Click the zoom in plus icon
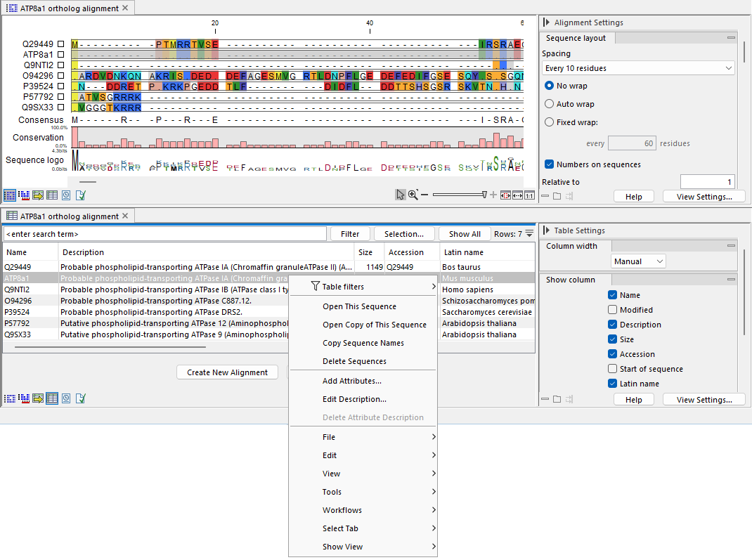The height and width of the screenshot is (560, 752). pyautogui.click(x=493, y=195)
